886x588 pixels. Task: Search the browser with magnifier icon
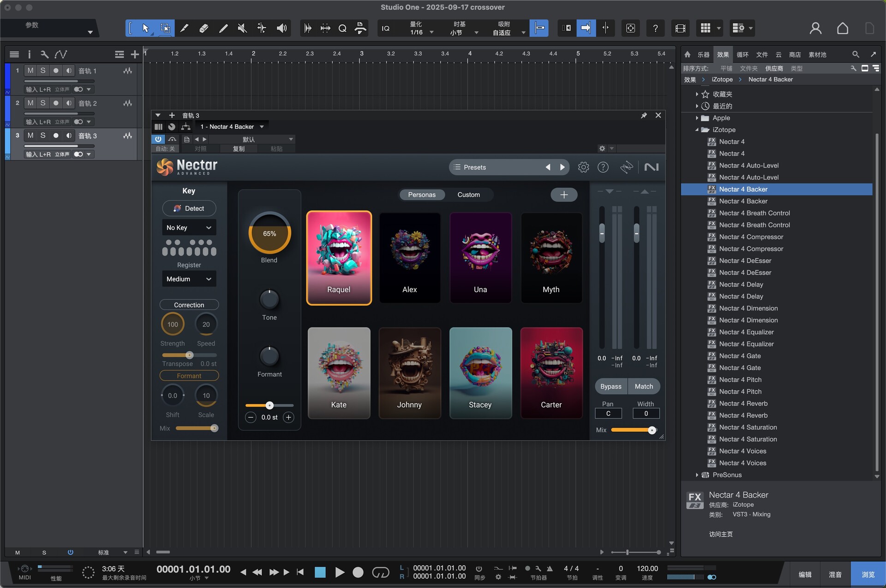(x=856, y=54)
